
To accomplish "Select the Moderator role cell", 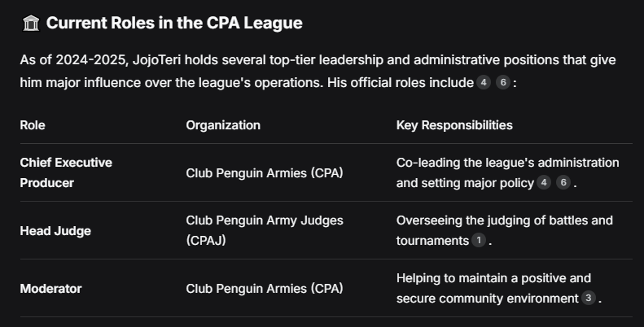I will 50,289.
